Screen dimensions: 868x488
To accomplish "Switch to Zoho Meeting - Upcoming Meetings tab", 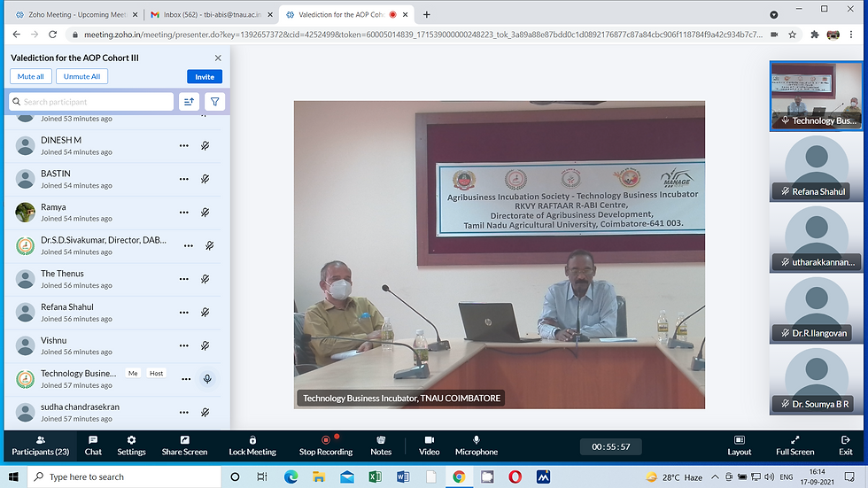I will (x=76, y=14).
